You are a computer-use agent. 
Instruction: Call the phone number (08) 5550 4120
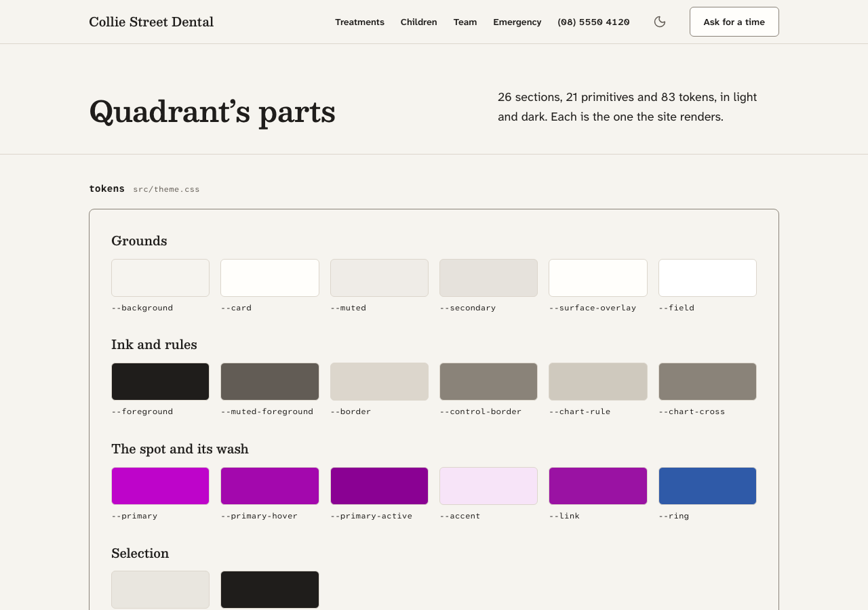[x=593, y=22]
